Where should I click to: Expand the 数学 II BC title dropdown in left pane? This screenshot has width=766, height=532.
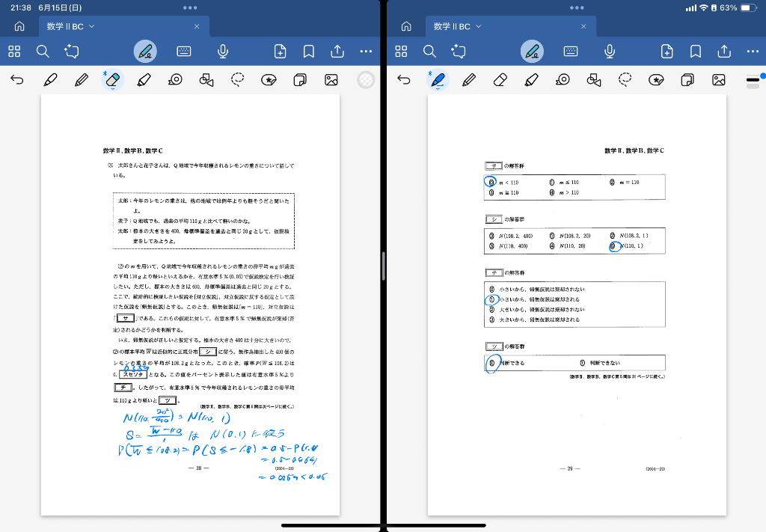(92, 26)
